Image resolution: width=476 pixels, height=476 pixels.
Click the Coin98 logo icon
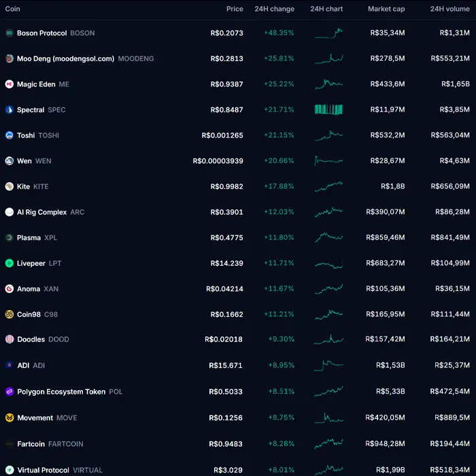tap(10, 314)
